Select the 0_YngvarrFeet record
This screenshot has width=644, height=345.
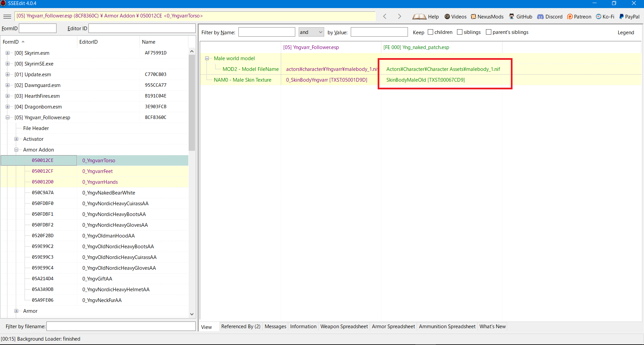click(98, 171)
